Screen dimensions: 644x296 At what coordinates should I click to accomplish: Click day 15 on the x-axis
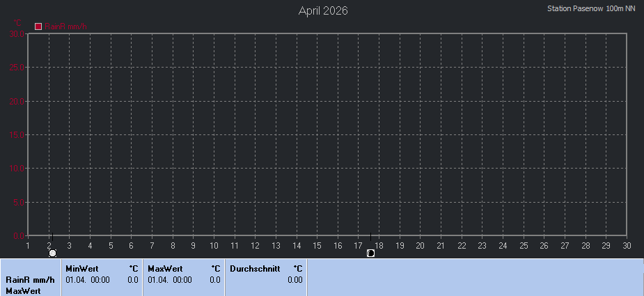[x=317, y=245]
